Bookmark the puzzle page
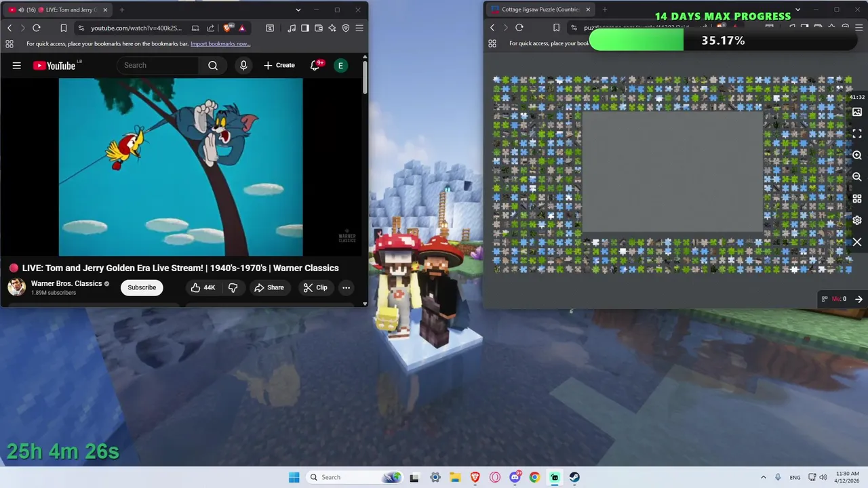868x488 pixels. click(556, 27)
